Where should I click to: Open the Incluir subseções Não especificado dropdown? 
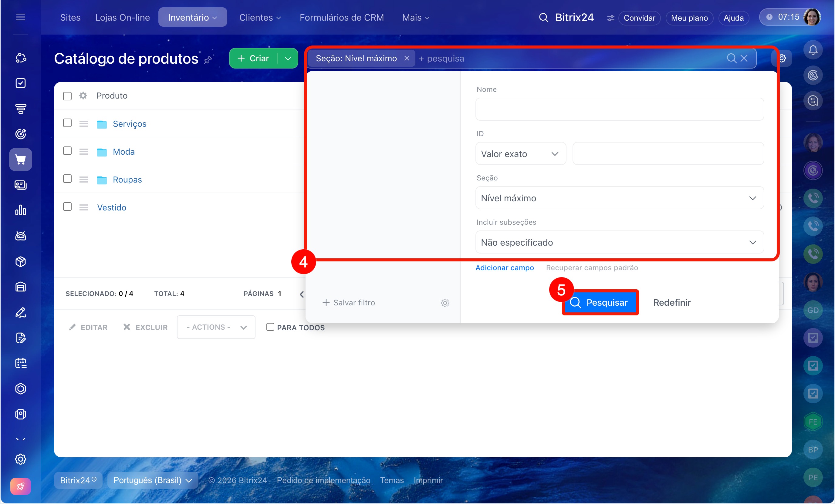[x=620, y=242]
